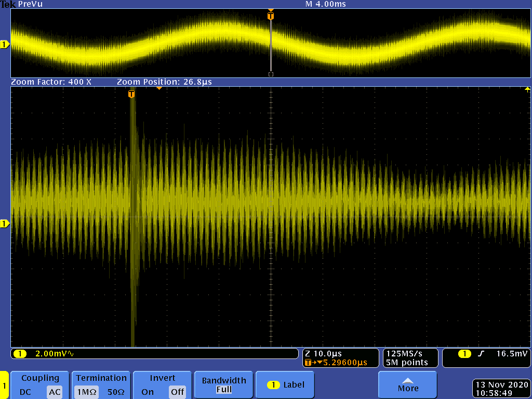Set termination to 1MΩ

click(x=85, y=392)
